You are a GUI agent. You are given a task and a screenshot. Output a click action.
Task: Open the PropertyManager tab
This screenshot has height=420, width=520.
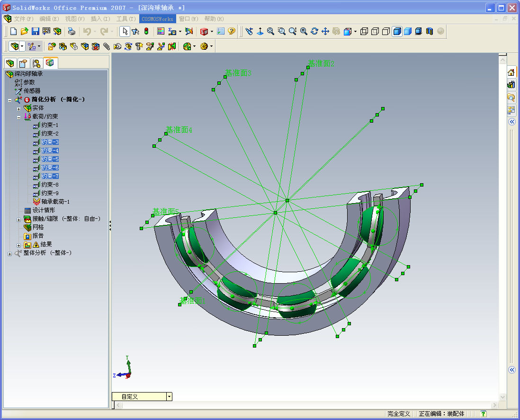pyautogui.click(x=23, y=63)
